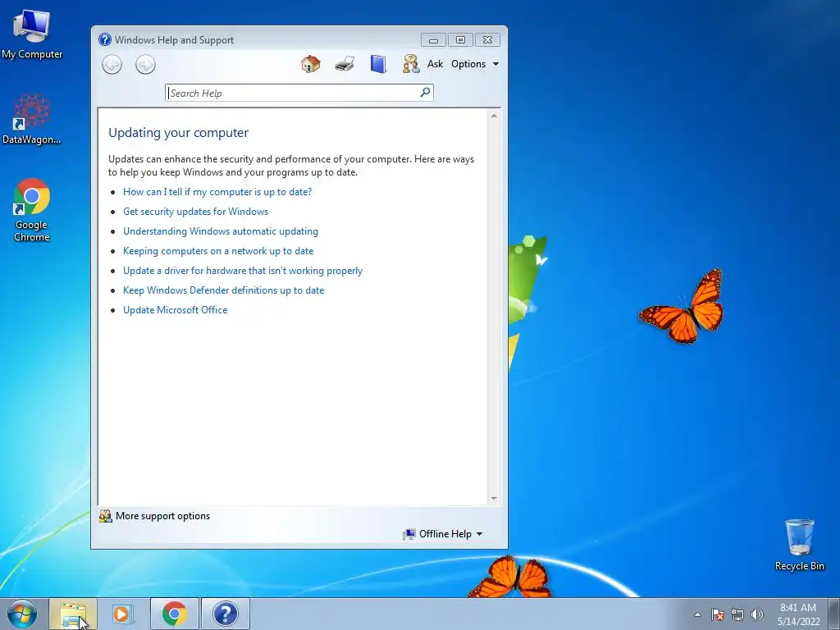Click the network tray icon
840x630 pixels.
pos(737,614)
